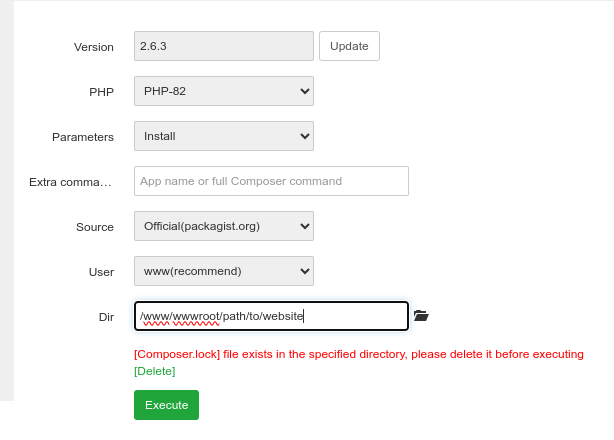This screenshot has width=614, height=440.
Task: Click the Version label
Action: coord(94,47)
